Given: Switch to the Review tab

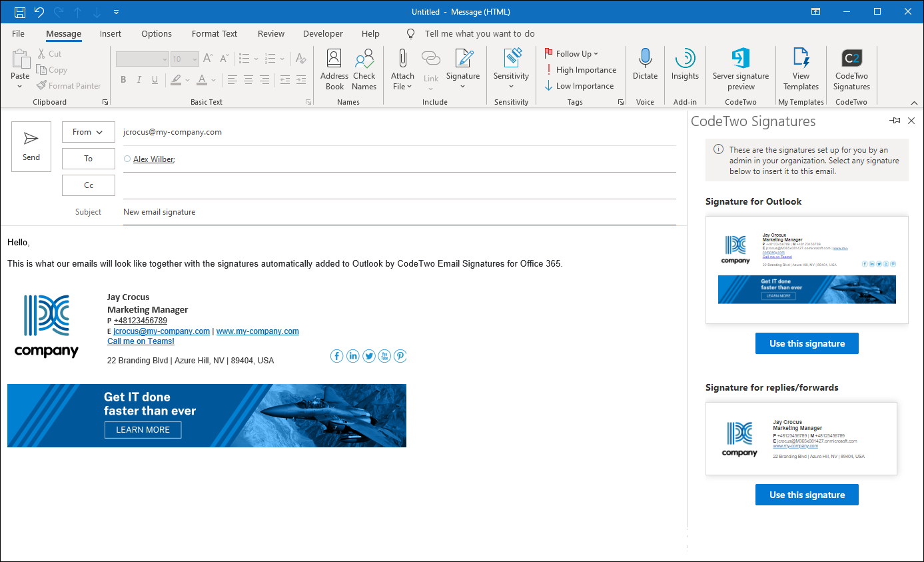Looking at the screenshot, I should [x=271, y=33].
